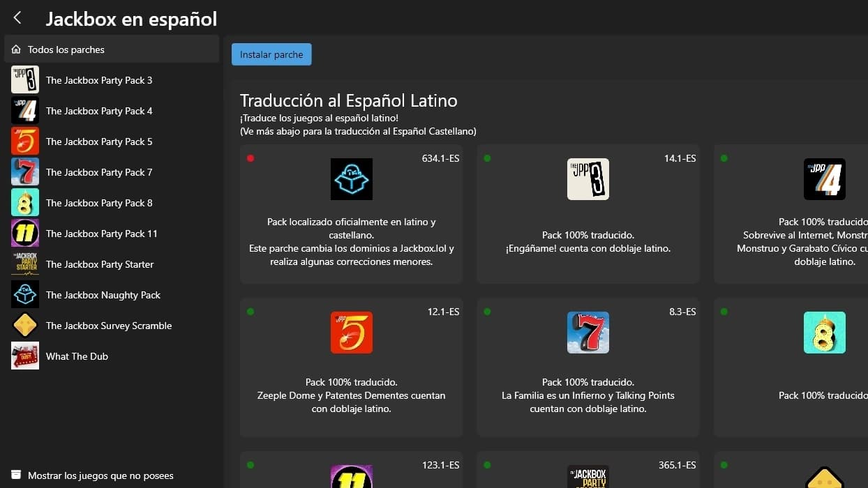Open The Jackbox Party Pack 8 entry
This screenshot has width=868, height=488.
tap(112, 202)
